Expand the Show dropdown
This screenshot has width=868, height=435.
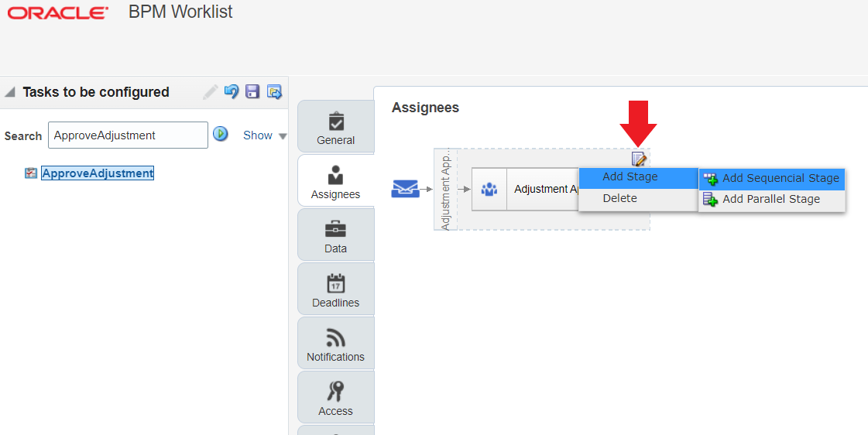(265, 135)
